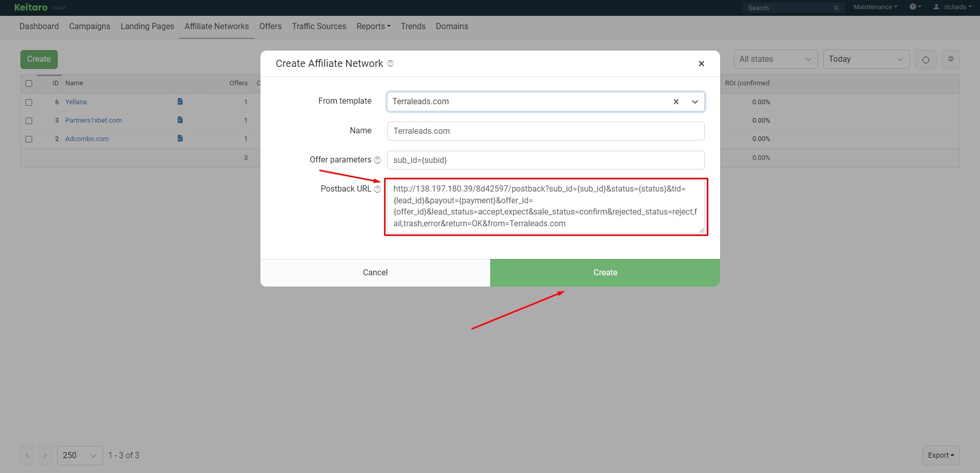980x473 pixels.
Task: Click the search magnifier icon
Action: [x=836, y=8]
